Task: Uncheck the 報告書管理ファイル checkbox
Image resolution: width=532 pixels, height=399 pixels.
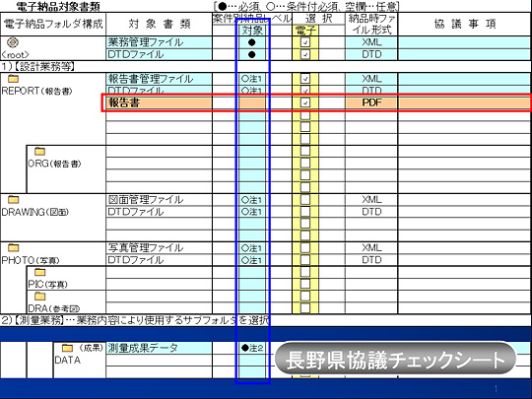Action: pos(305,79)
